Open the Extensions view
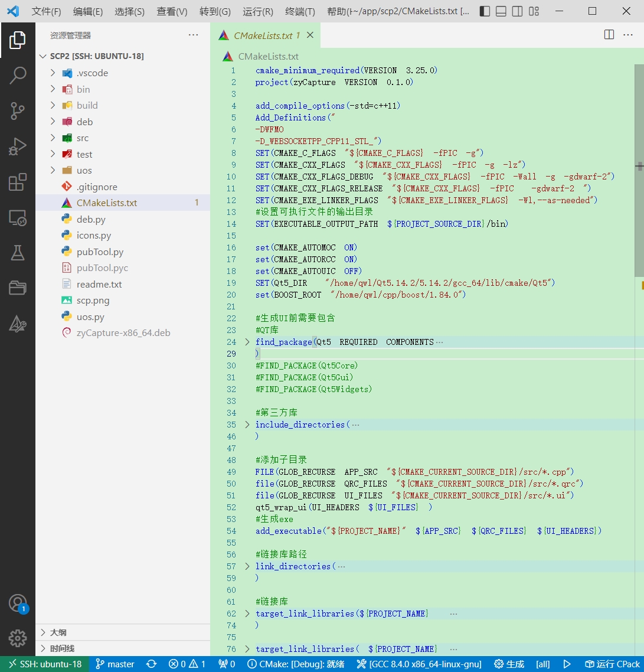The image size is (644, 672). click(x=18, y=182)
